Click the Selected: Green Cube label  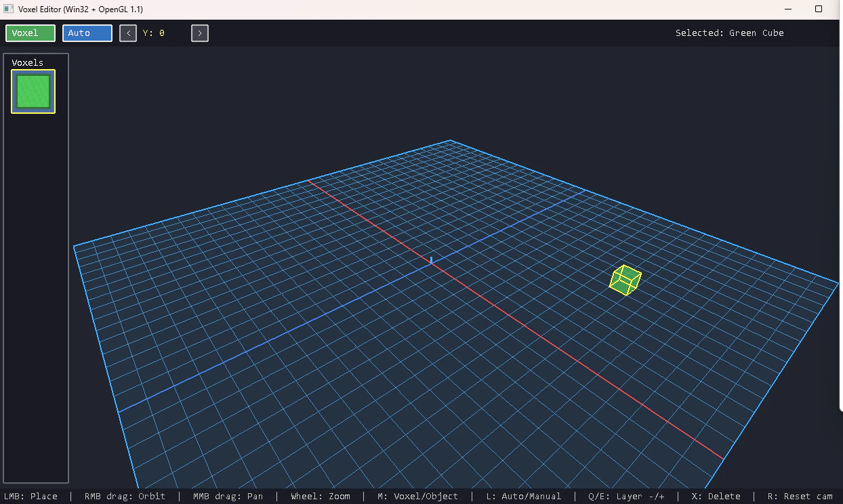(730, 33)
